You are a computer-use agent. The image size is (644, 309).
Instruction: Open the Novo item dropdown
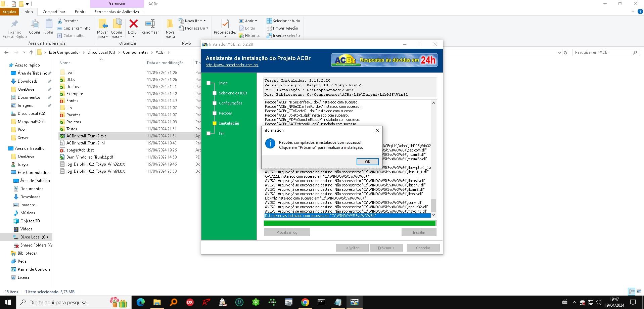(x=192, y=21)
